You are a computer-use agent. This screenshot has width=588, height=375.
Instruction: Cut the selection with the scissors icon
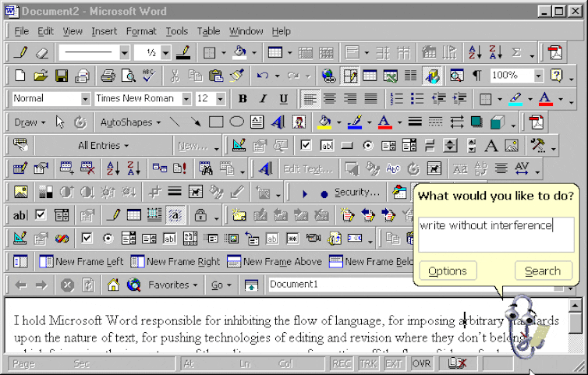pyautogui.click(x=175, y=76)
